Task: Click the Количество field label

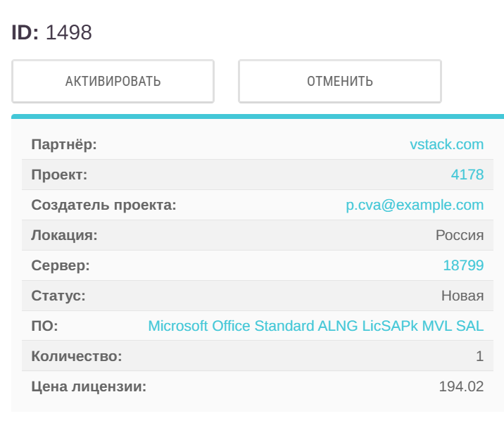Action: [x=77, y=356]
